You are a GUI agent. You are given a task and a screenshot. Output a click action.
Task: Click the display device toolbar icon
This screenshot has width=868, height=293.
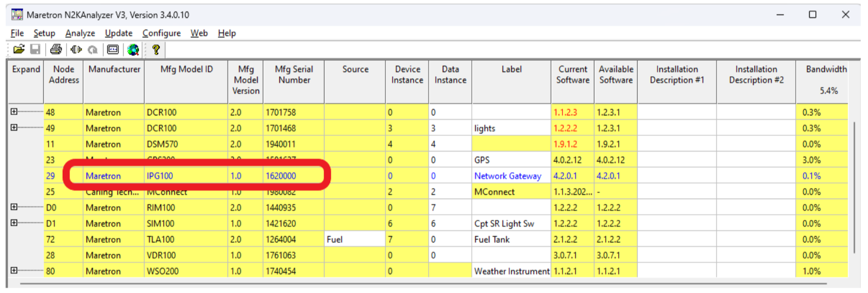click(113, 49)
